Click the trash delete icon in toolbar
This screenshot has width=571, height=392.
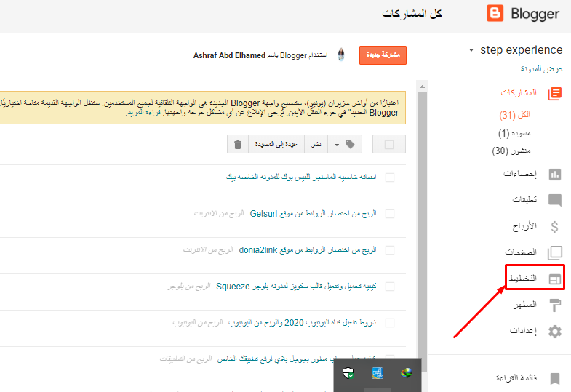coord(238,145)
